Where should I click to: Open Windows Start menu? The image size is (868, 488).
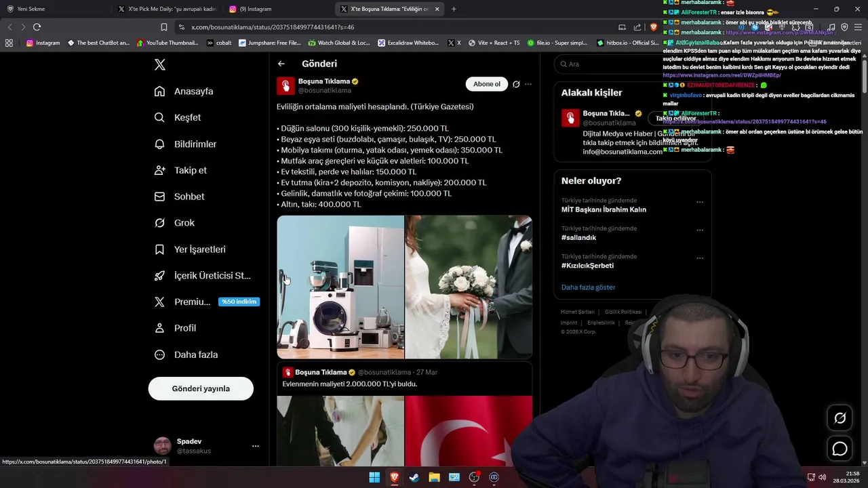coord(374,477)
